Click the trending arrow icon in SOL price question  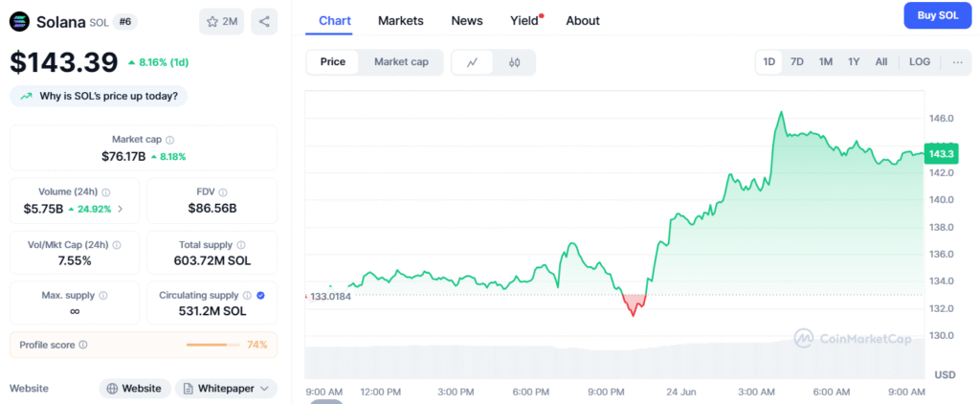26,97
